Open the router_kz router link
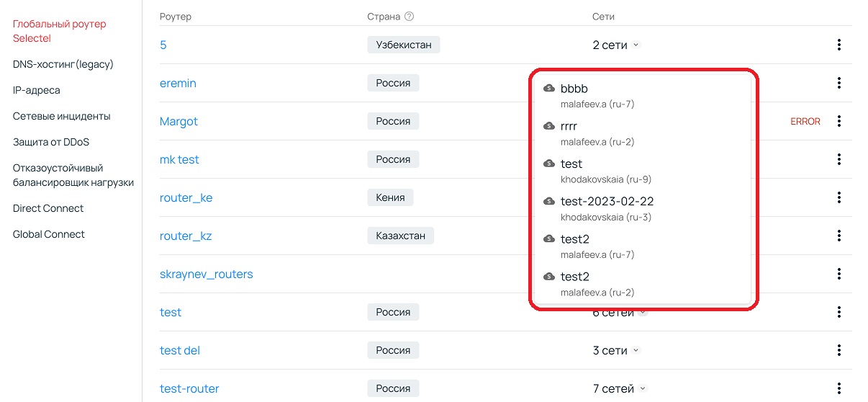The width and height of the screenshot is (868, 402). (186, 236)
